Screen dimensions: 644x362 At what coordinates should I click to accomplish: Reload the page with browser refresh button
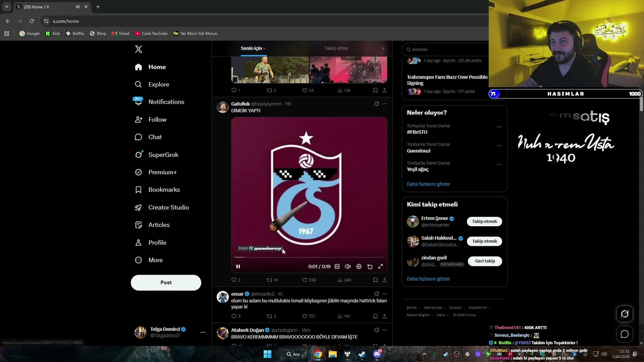coord(32,21)
